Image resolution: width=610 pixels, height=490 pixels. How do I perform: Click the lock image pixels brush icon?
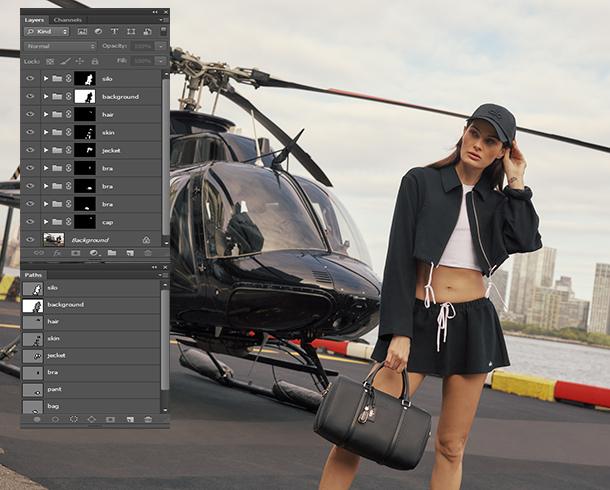66,61
